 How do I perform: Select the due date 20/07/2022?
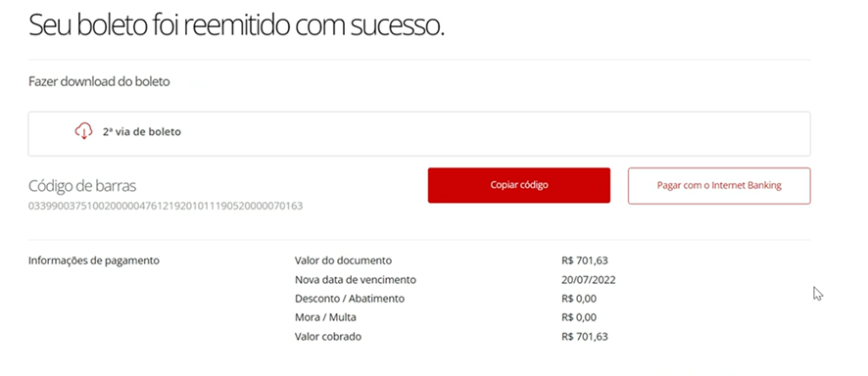pyautogui.click(x=588, y=280)
